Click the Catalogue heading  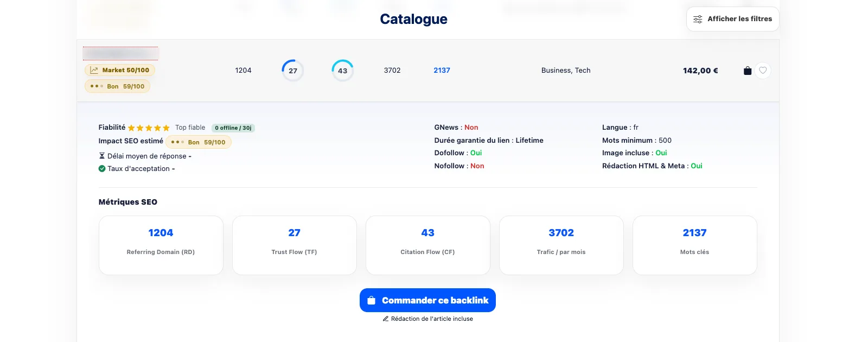coord(413,19)
